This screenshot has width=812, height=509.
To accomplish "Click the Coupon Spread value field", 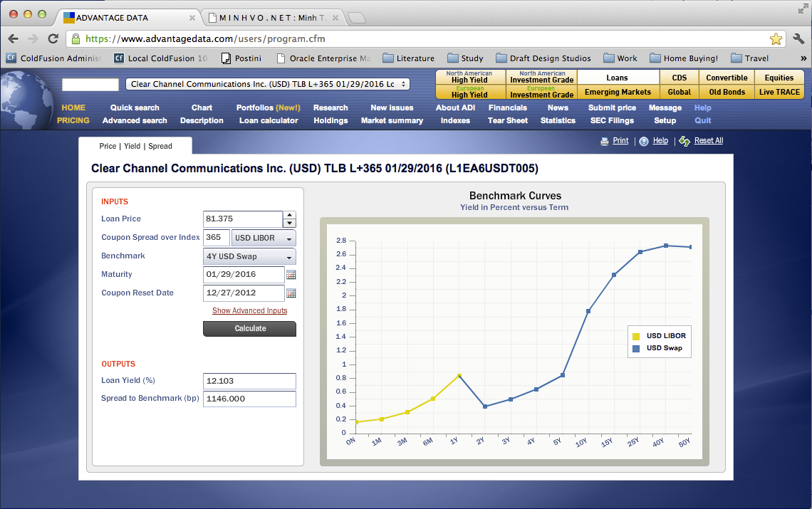I will click(x=217, y=238).
